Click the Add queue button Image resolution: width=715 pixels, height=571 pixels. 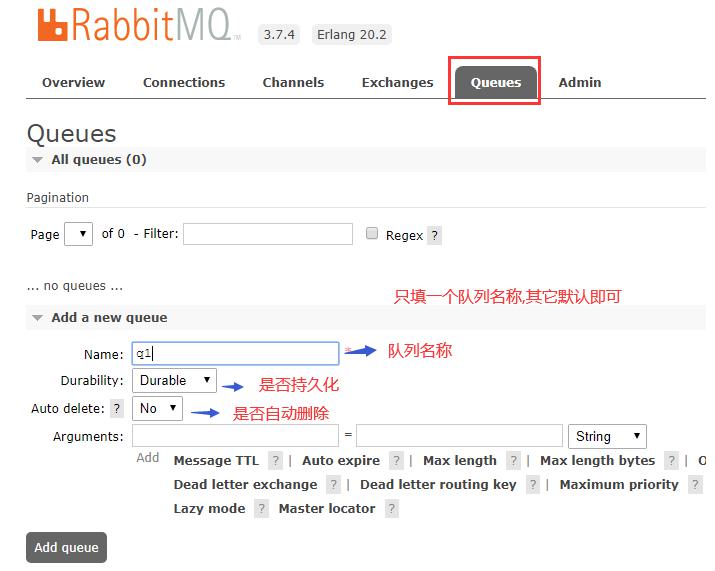pos(67,547)
